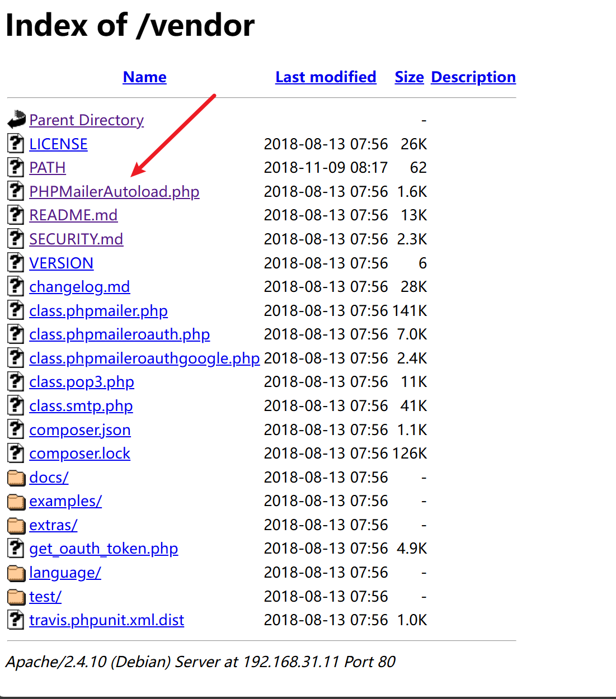This screenshot has width=616, height=699.
Task: Browse into the examples/ directory
Action: click(65, 500)
